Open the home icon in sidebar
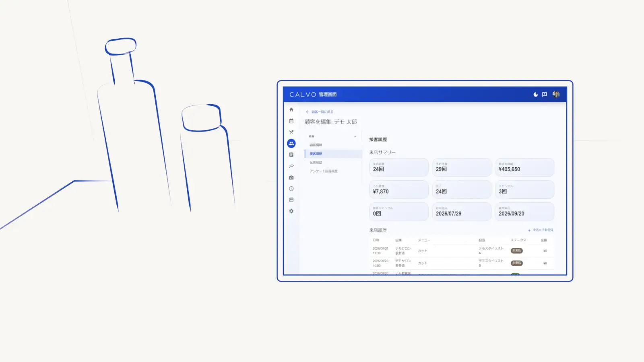 [291, 110]
